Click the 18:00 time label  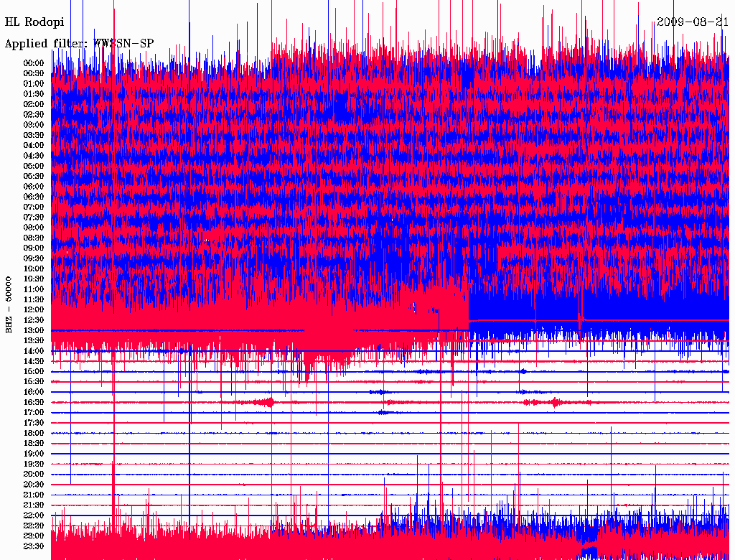point(34,433)
